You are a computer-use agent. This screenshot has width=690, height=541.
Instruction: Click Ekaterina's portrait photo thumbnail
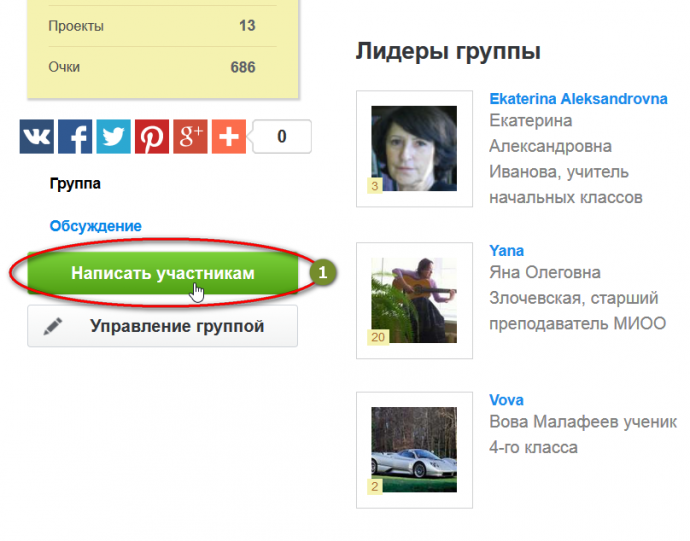[414, 148]
